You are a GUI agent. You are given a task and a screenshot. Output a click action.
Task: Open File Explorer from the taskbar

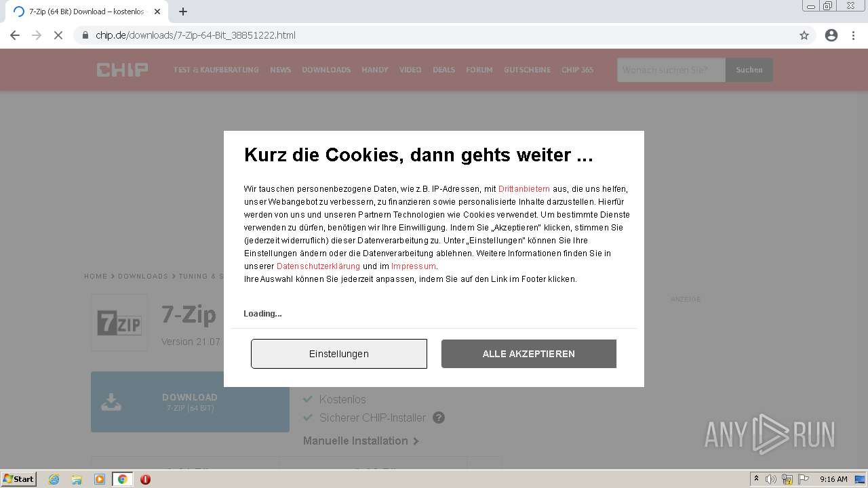tap(77, 479)
